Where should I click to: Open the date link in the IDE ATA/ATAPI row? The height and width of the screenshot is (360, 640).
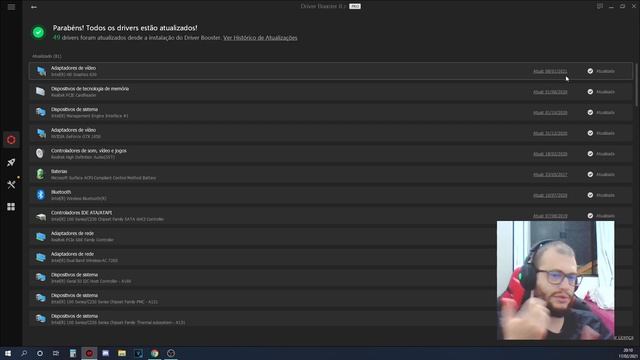click(550, 216)
